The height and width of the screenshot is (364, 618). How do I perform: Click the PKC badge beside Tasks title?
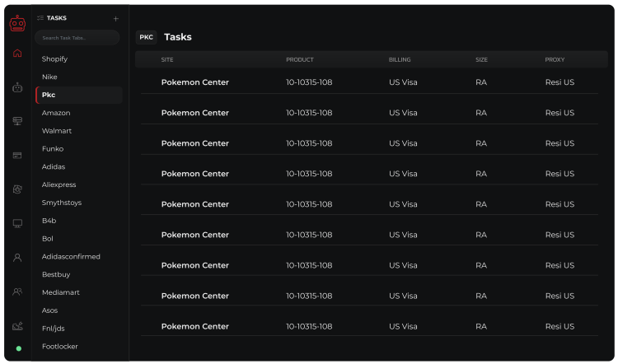pyautogui.click(x=146, y=37)
